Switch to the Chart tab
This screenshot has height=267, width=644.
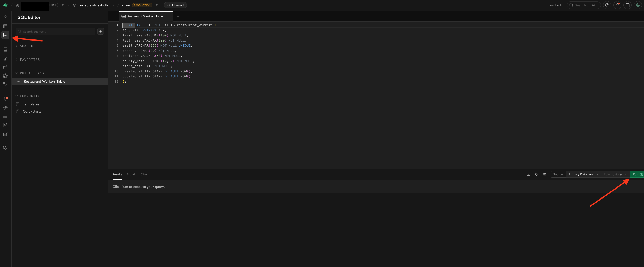coord(144,174)
